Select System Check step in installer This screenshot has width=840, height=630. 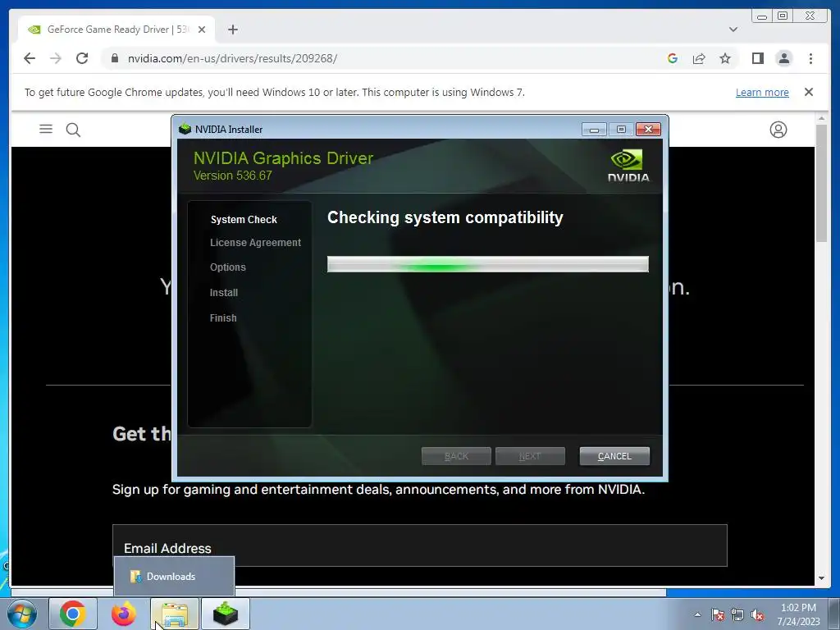click(x=244, y=220)
